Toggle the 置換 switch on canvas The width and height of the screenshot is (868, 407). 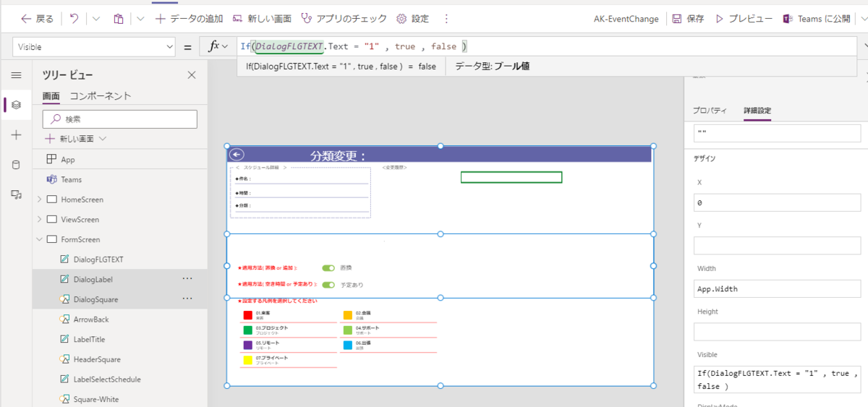[329, 267]
